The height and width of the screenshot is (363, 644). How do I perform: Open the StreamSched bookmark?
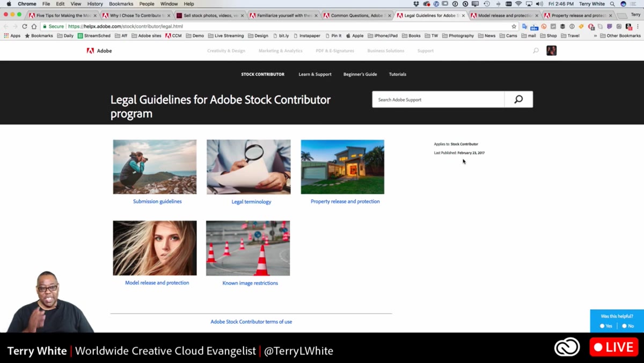(x=94, y=35)
